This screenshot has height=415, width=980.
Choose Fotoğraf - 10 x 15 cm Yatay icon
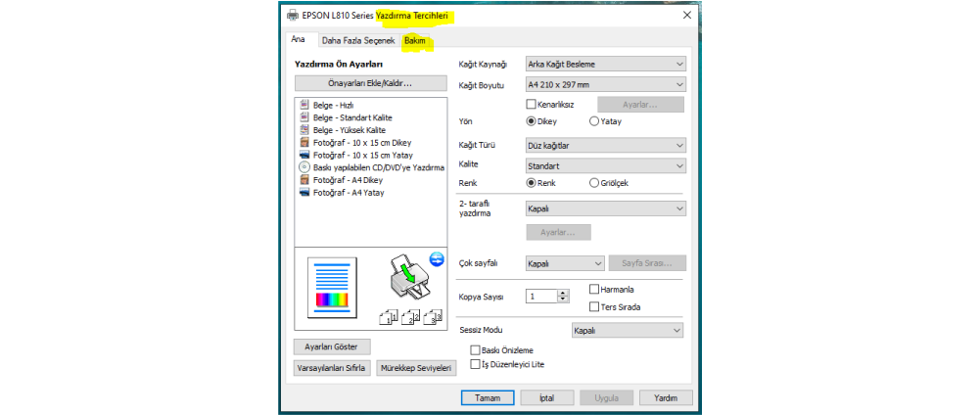pos(304,155)
